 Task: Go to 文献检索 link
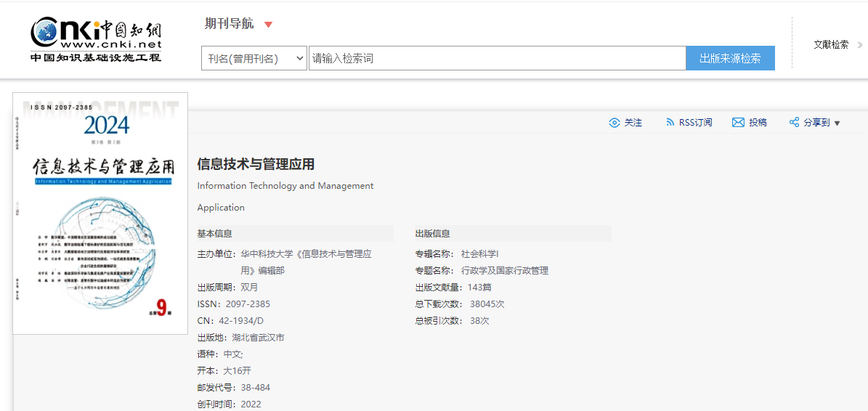coord(831,45)
